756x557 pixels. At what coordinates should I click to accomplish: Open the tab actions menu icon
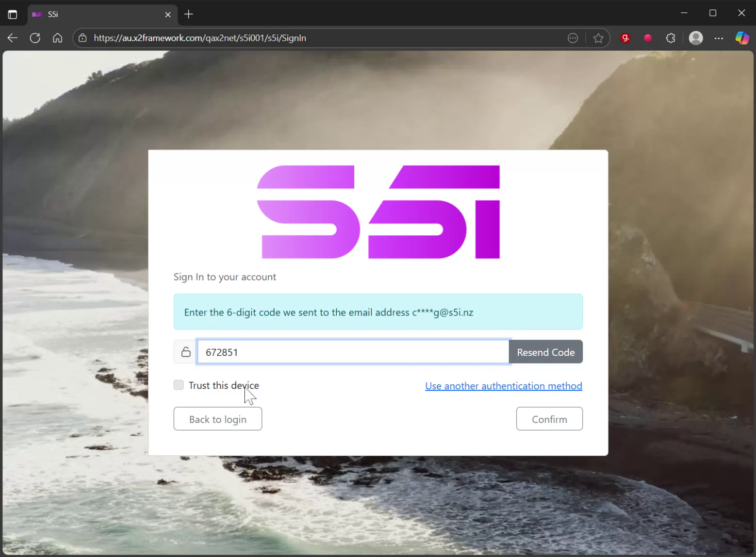12,14
